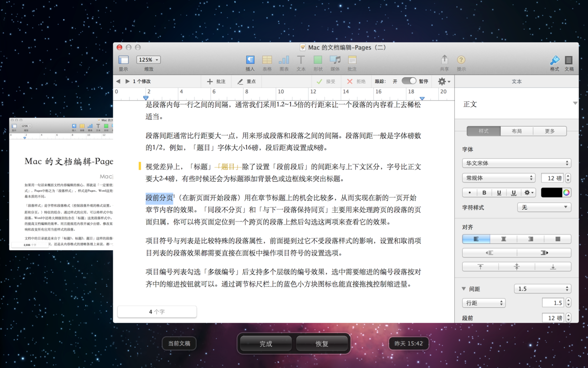Click the 重点 highlight button
The image size is (588, 368).
point(247,82)
